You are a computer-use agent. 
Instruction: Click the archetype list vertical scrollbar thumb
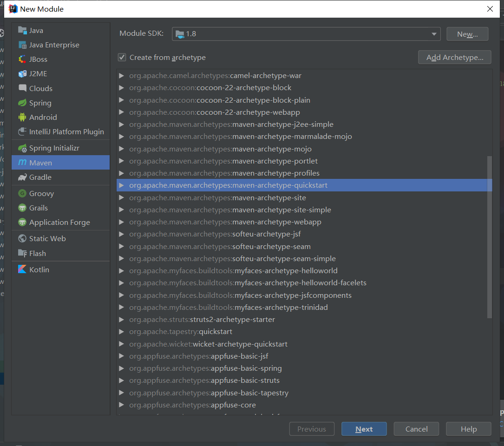pos(489,237)
